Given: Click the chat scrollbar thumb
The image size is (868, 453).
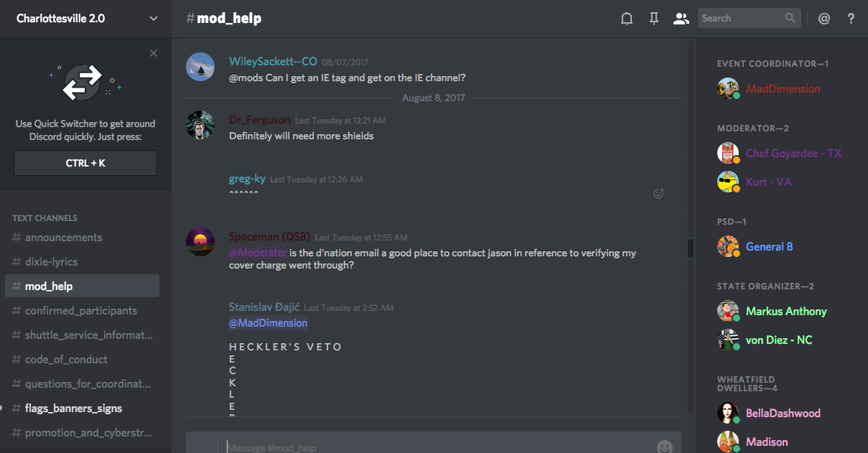Looking at the screenshot, I should 691,248.
